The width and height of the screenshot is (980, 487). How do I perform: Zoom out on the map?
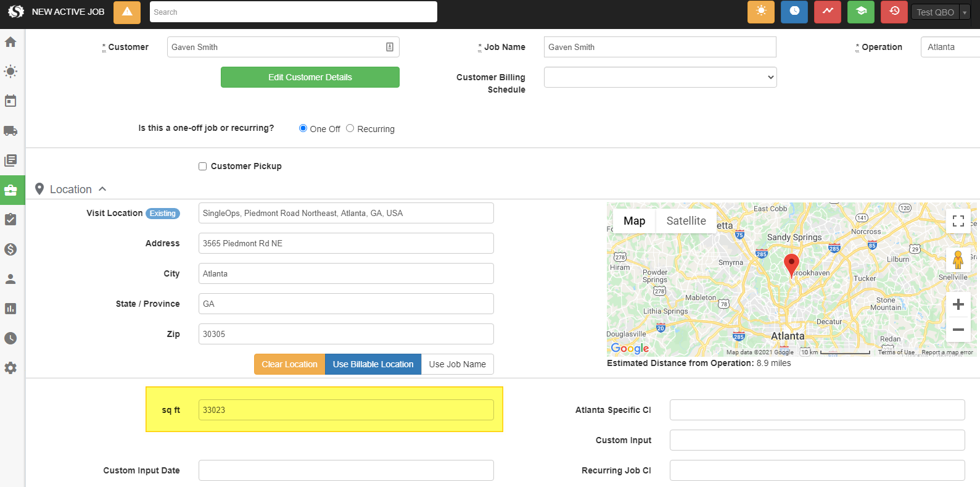coord(958,330)
